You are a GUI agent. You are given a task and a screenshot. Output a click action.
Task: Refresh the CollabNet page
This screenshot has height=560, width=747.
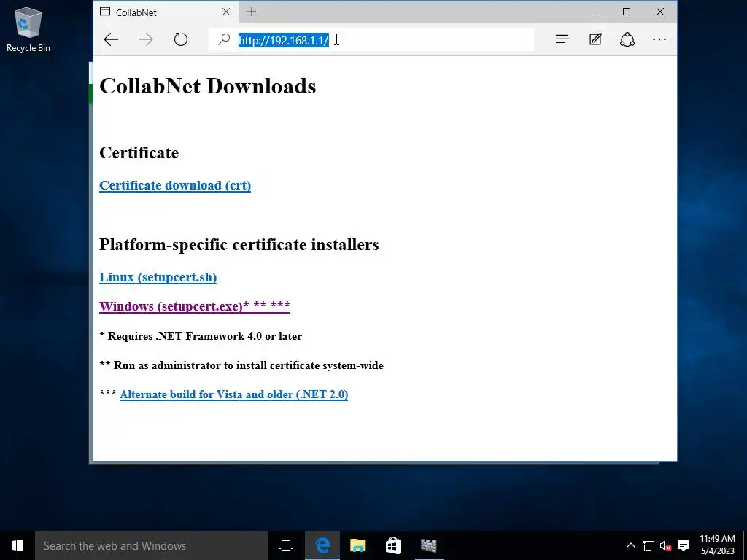[181, 39]
